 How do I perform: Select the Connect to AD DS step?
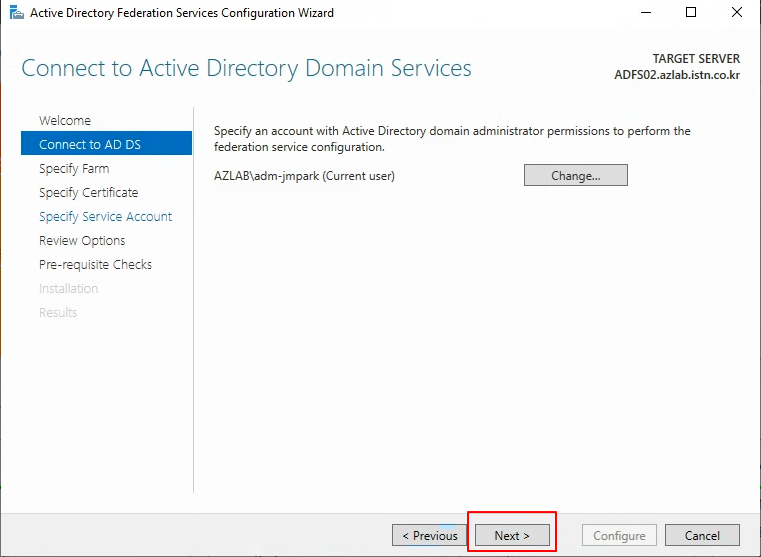tap(106, 143)
